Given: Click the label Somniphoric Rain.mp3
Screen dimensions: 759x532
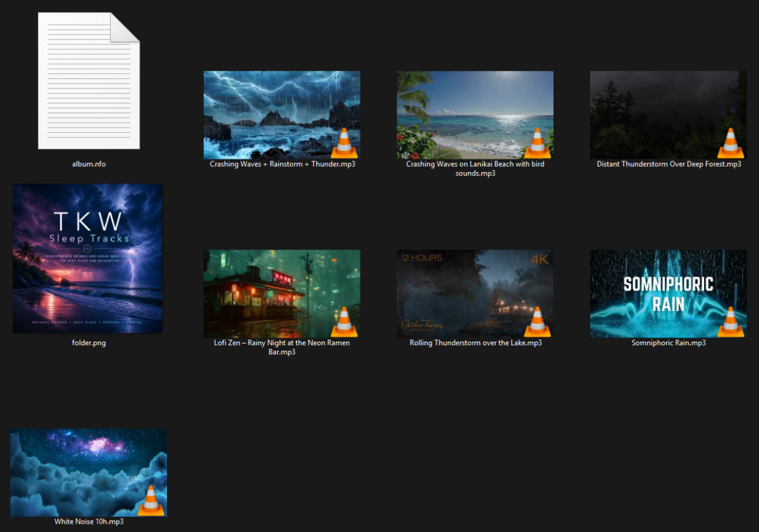Looking at the screenshot, I should (x=669, y=343).
